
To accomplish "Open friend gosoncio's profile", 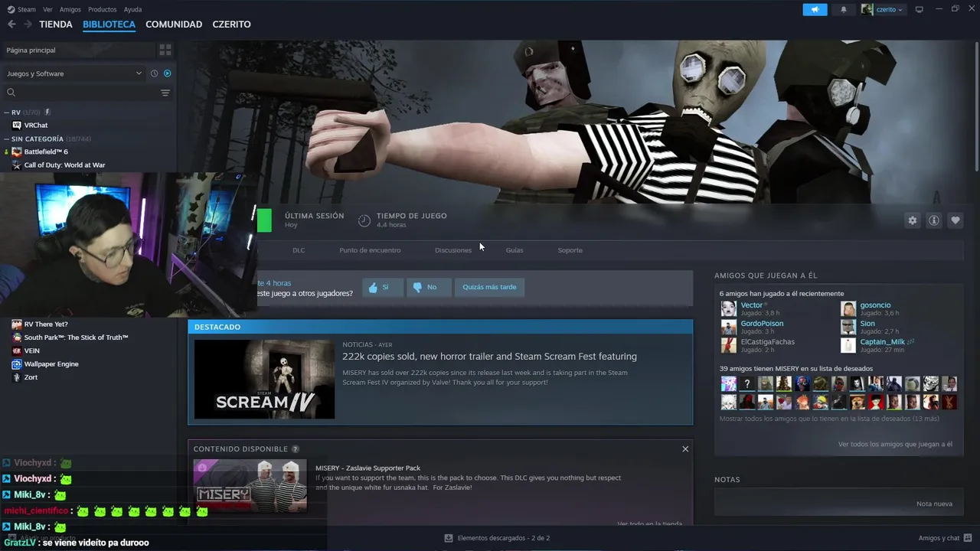I will pos(875,305).
